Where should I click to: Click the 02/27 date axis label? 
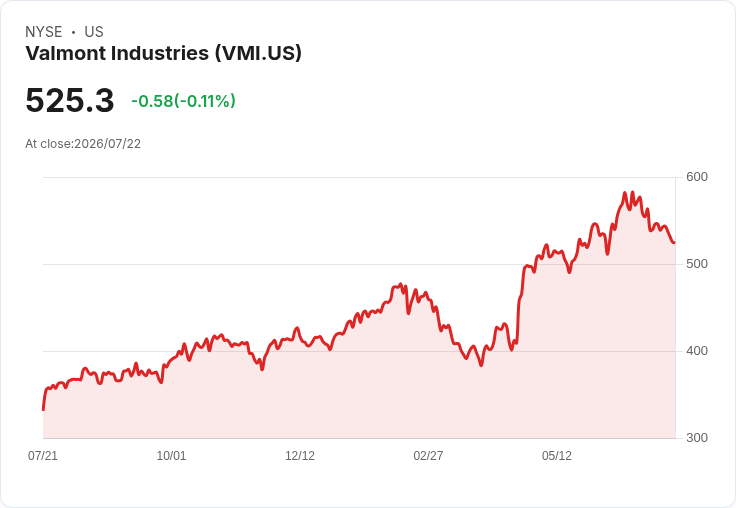428,456
